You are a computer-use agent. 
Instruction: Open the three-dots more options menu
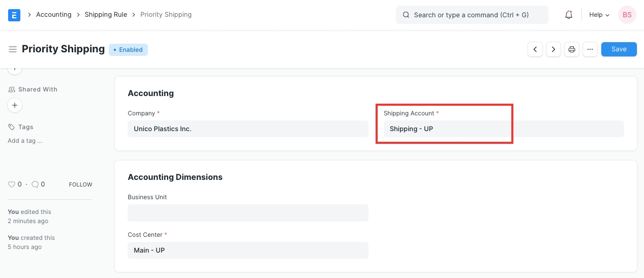[590, 49]
